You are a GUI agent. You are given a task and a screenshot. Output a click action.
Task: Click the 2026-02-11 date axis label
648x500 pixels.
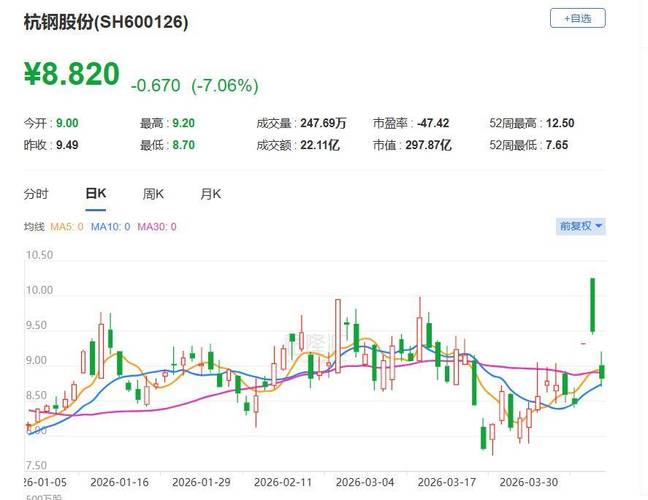(283, 482)
